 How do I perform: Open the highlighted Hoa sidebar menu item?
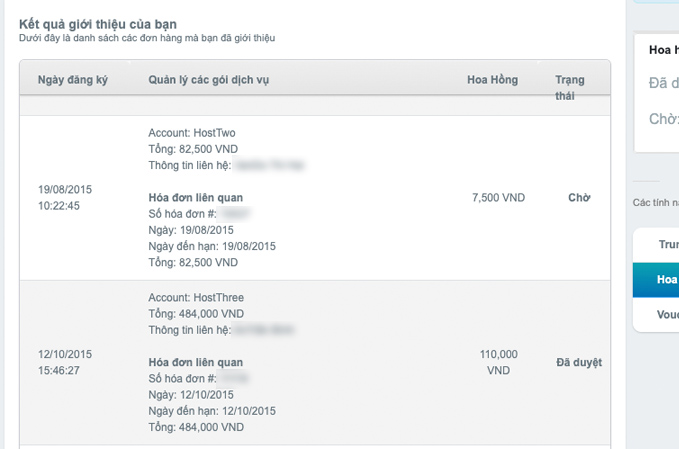tap(656, 280)
